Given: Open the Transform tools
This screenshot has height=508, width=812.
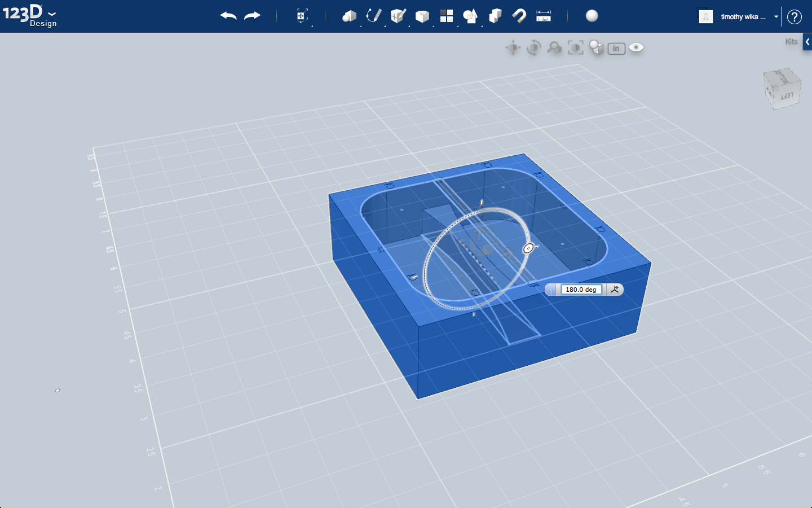Looking at the screenshot, I should coord(302,16).
